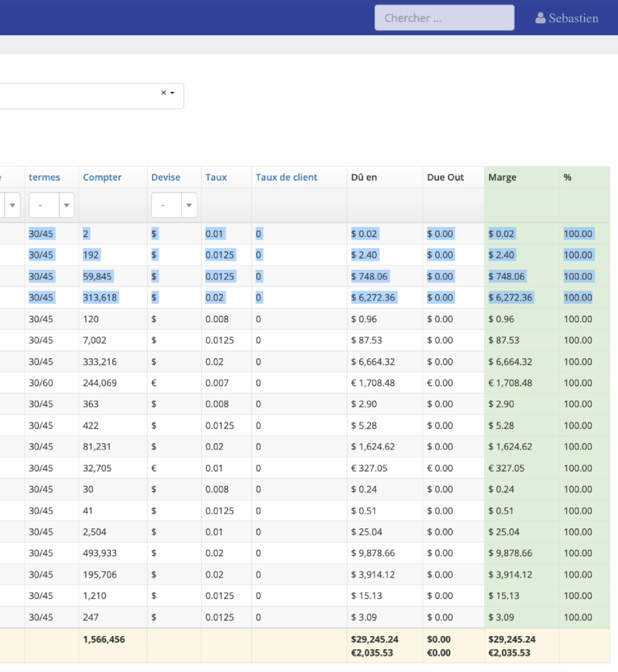618x672 pixels.
Task: Click the 1,566,456 total count cell
Action: point(104,640)
